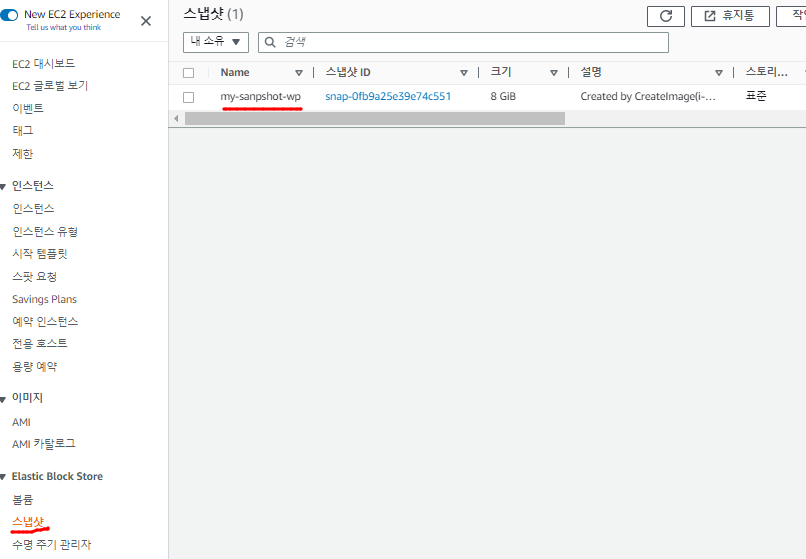Click the horizontal scrollbar left arrow
Screen dimensions: 806x559
[176, 119]
